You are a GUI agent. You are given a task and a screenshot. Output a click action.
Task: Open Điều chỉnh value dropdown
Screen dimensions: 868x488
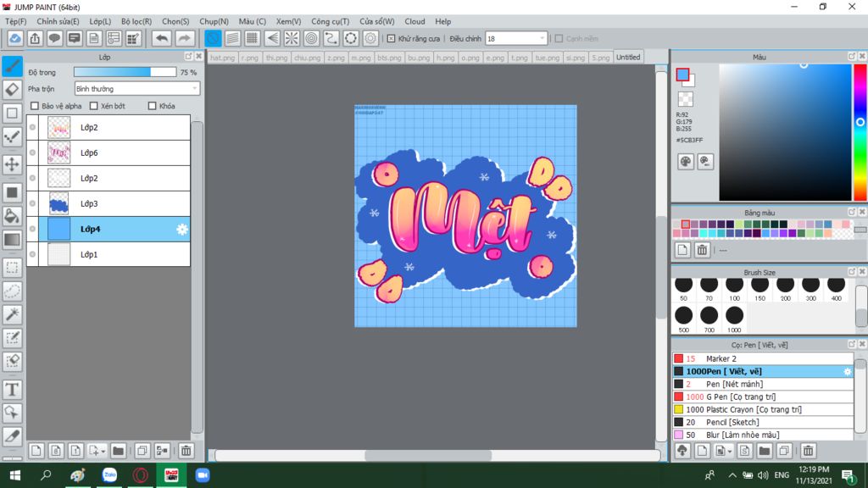click(x=516, y=39)
